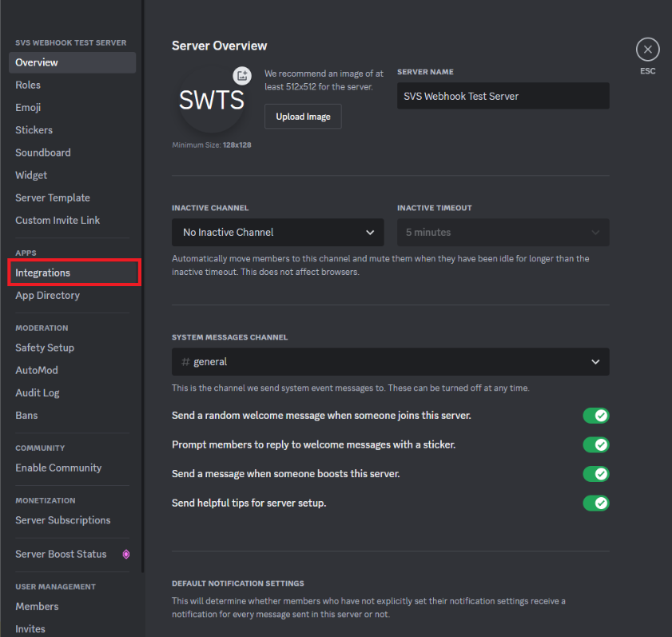Switch to Roles settings
The height and width of the screenshot is (637, 672).
pos(28,85)
